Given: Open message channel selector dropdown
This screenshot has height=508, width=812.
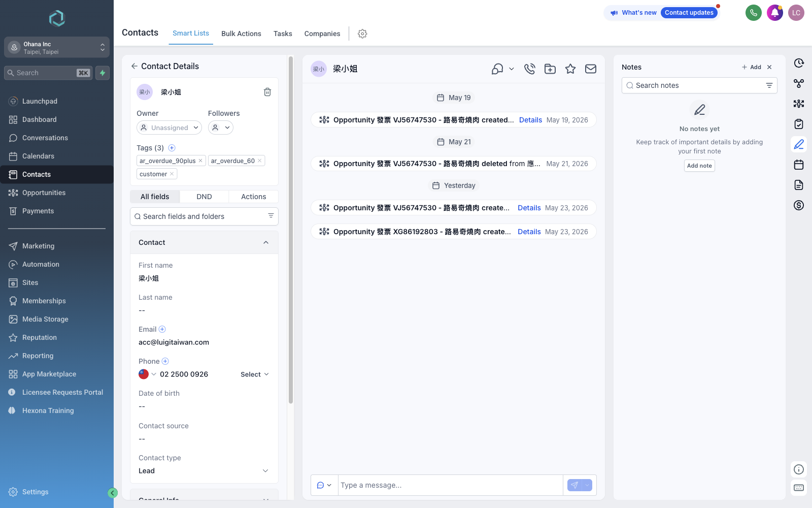Looking at the screenshot, I should tap(324, 485).
